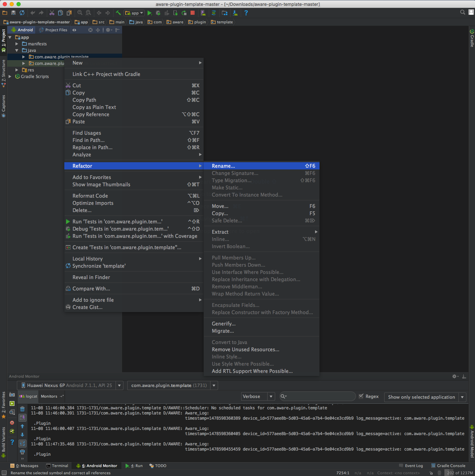The image size is (475, 476).
Task: Switch to the Project Files tab
Action: point(53,30)
